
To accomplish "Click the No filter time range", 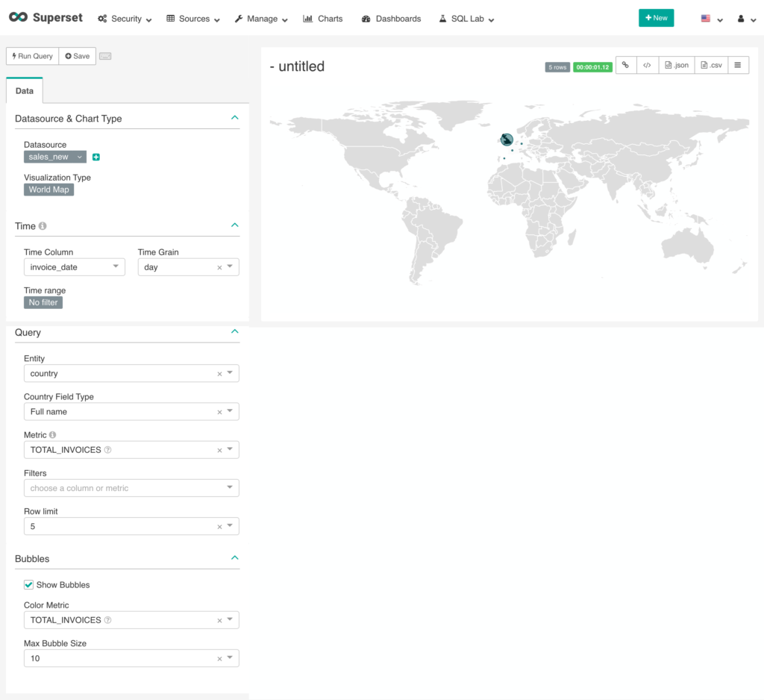I will coord(43,302).
